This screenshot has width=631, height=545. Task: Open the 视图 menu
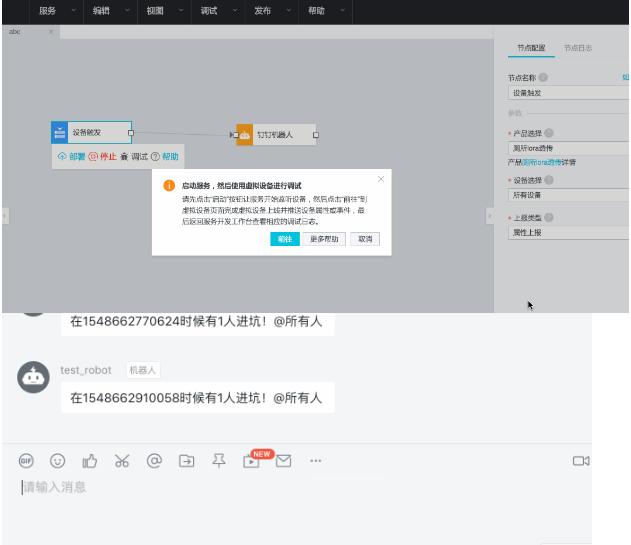point(155,11)
